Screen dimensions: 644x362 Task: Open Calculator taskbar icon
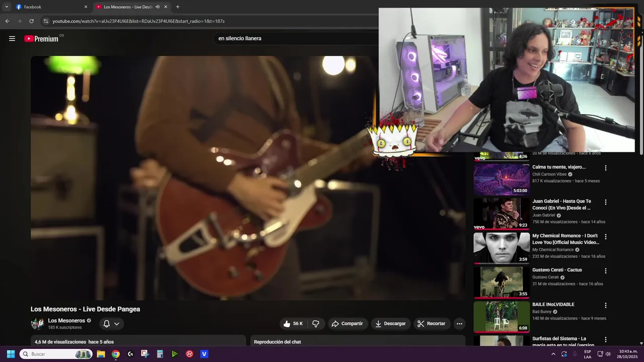160,354
